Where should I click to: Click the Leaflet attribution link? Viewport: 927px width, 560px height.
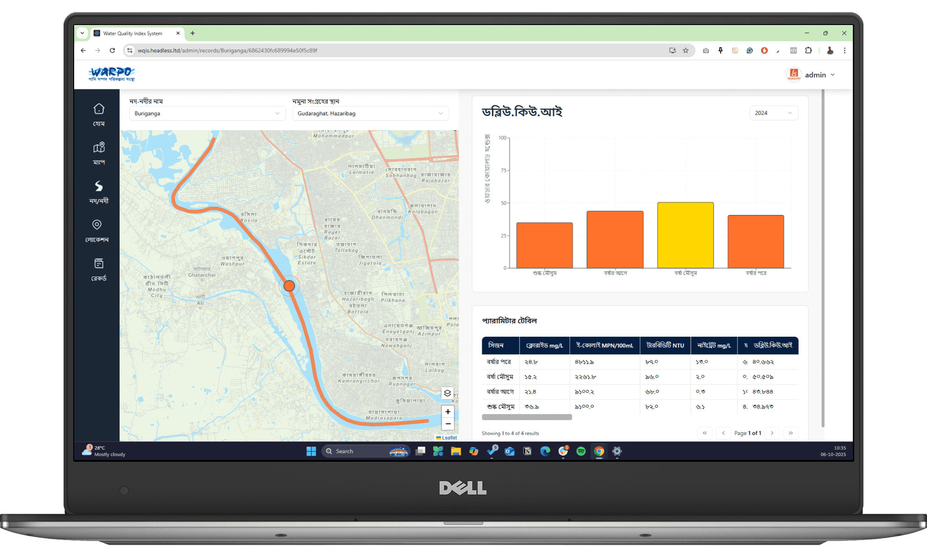pos(449,438)
